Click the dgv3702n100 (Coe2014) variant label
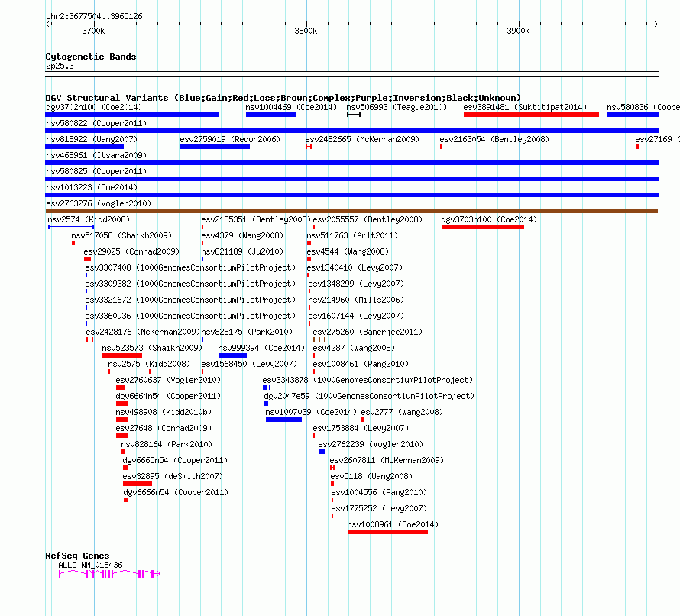Image resolution: width=680 pixels, height=616 pixels. tap(94, 107)
